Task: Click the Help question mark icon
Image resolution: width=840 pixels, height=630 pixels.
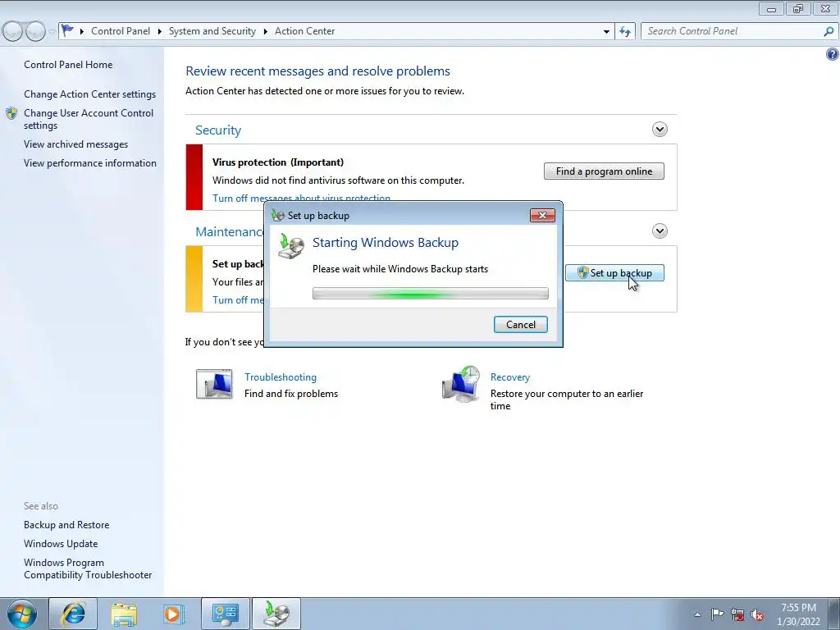Action: coord(832,53)
